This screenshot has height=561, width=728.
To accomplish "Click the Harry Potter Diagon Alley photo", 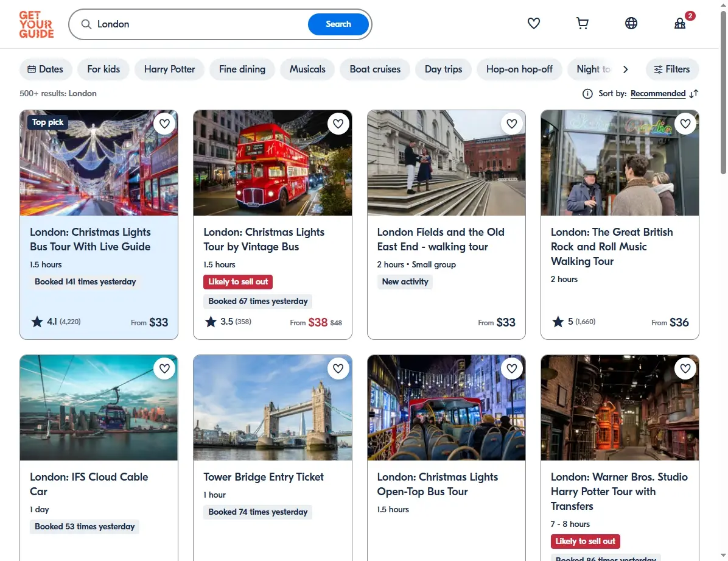I will click(620, 408).
